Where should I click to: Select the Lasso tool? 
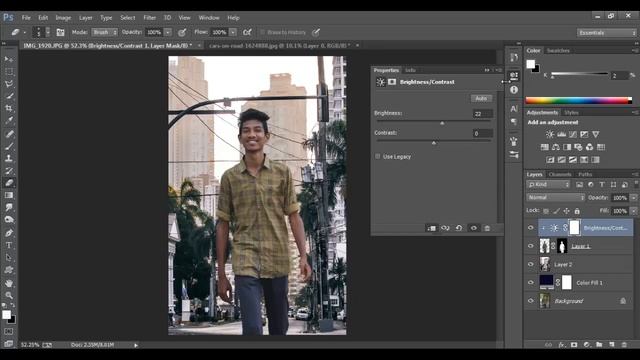tap(9, 84)
